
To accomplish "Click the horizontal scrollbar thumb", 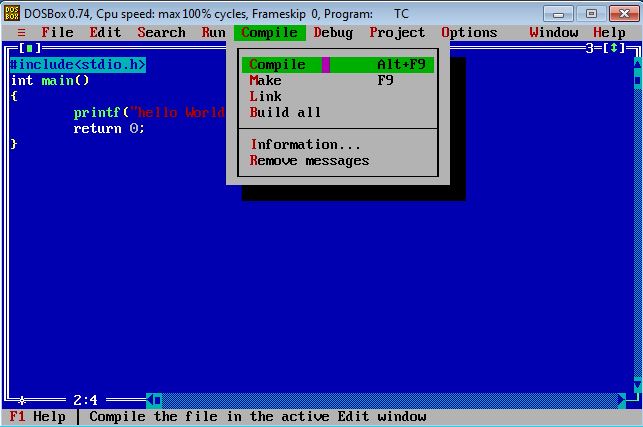I will pyautogui.click(x=158, y=400).
